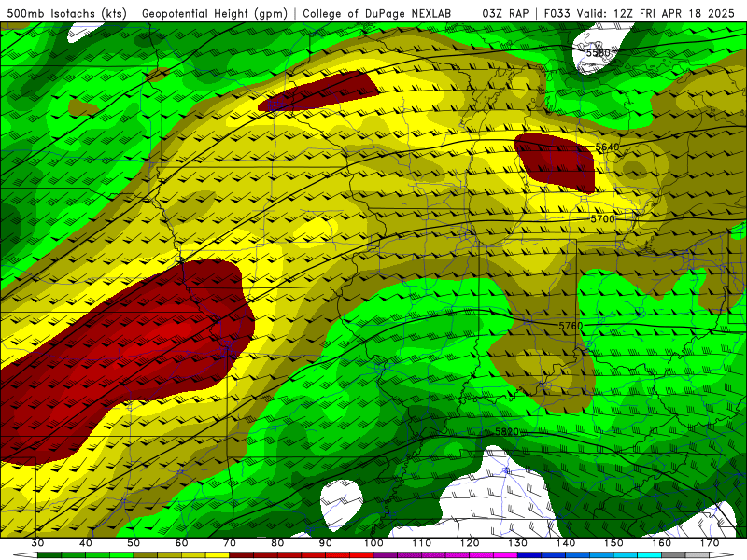Click 'College of DuPage NEXLAB' header text
Image resolution: width=747 pixels, height=560 pixels.
pyautogui.click(x=377, y=13)
